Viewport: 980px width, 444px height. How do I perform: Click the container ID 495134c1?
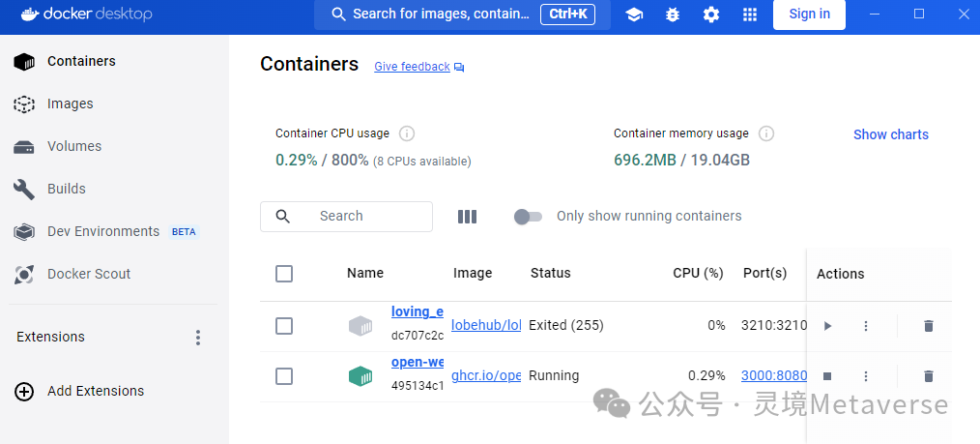(x=418, y=386)
